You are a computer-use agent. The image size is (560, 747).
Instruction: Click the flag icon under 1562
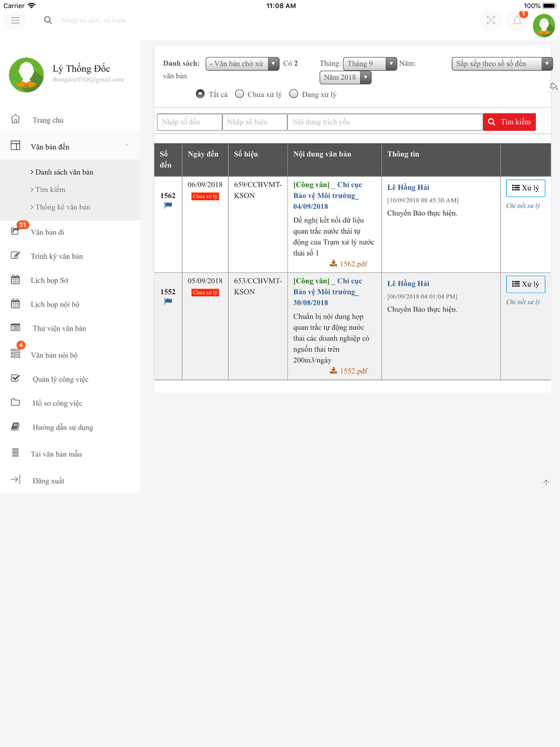tap(168, 205)
